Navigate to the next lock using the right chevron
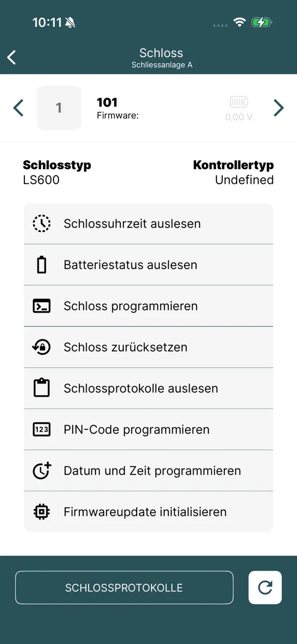The height and width of the screenshot is (644, 297). click(x=278, y=108)
